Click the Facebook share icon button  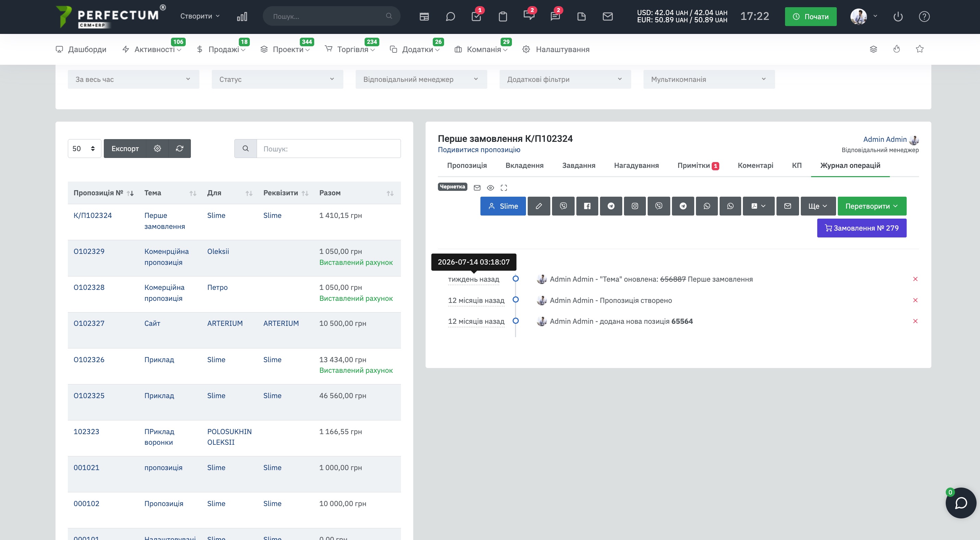tap(587, 206)
